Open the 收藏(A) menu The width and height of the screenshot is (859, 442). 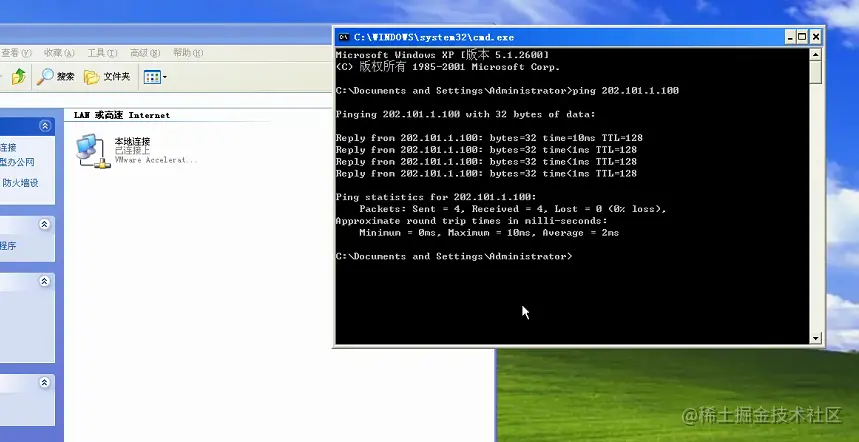(x=59, y=53)
